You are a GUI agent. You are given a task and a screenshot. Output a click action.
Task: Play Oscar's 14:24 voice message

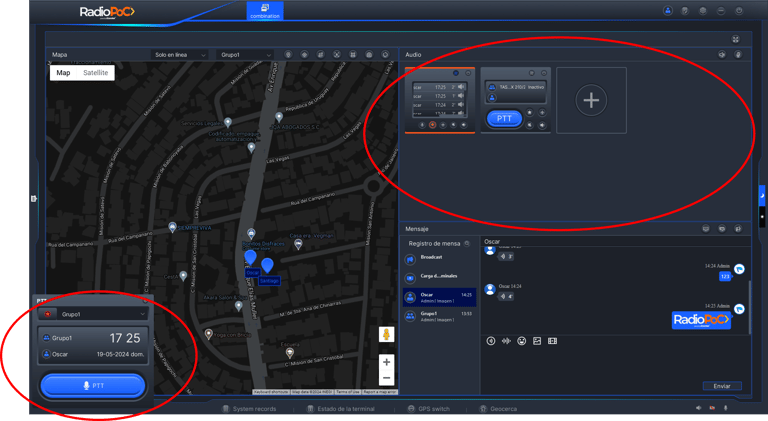(x=506, y=296)
